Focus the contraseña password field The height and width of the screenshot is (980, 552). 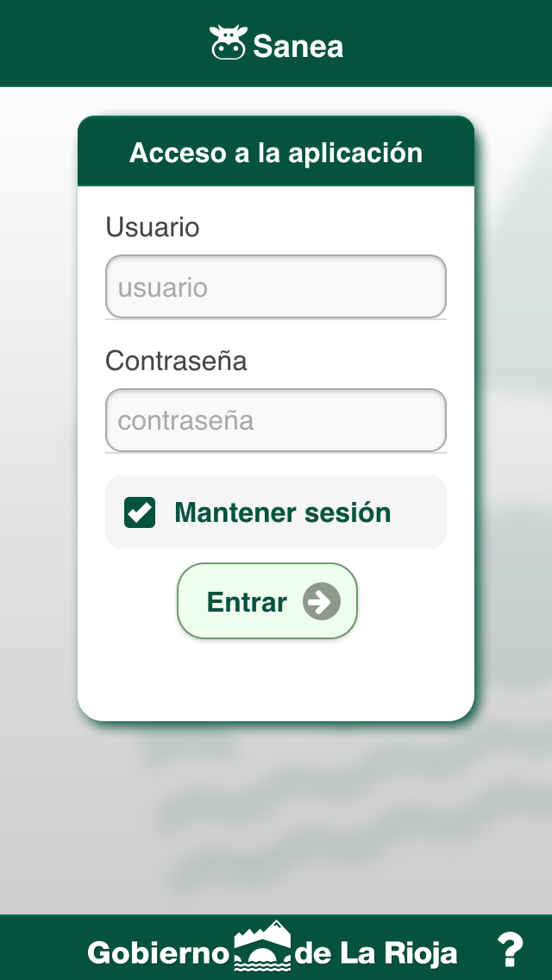276,420
